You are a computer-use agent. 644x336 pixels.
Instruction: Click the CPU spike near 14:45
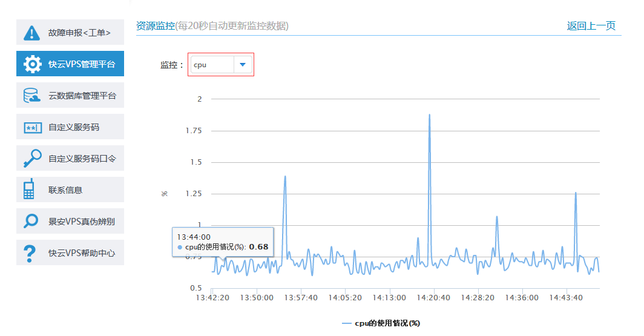(575, 193)
